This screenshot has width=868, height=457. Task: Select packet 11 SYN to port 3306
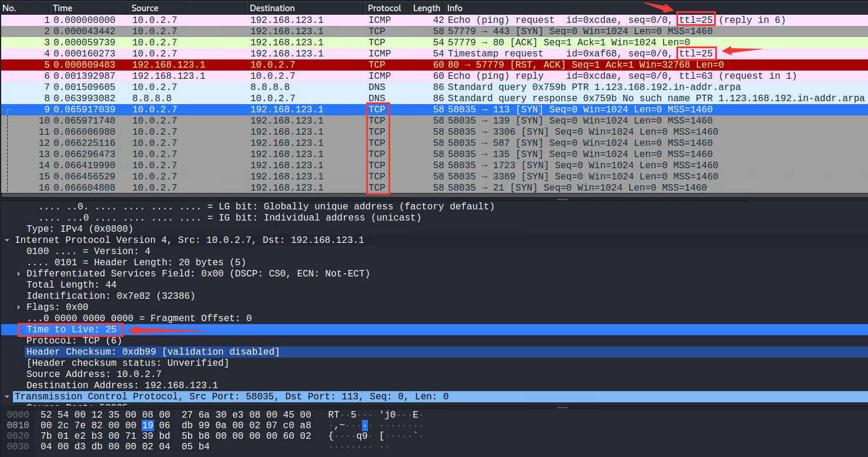(434, 132)
